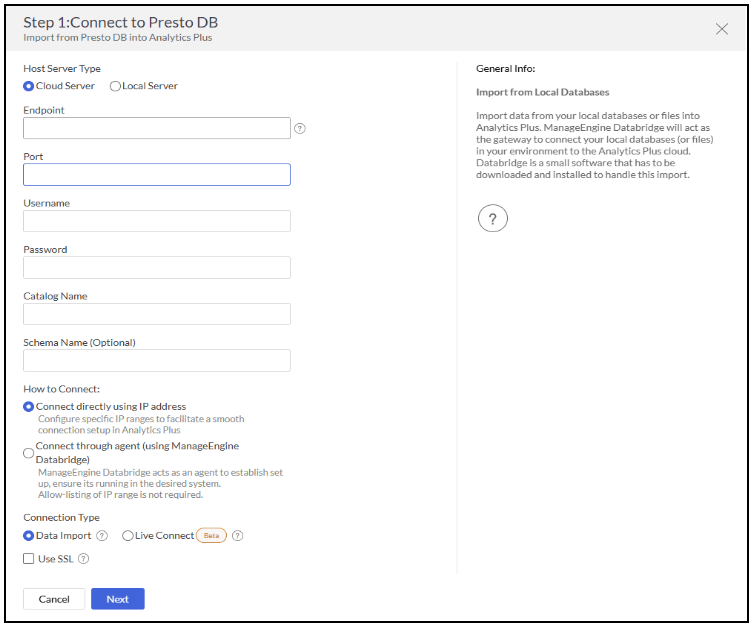The height and width of the screenshot is (627, 752).
Task: Open help tooltip next to Live Connect Beta
Action: pos(238,536)
